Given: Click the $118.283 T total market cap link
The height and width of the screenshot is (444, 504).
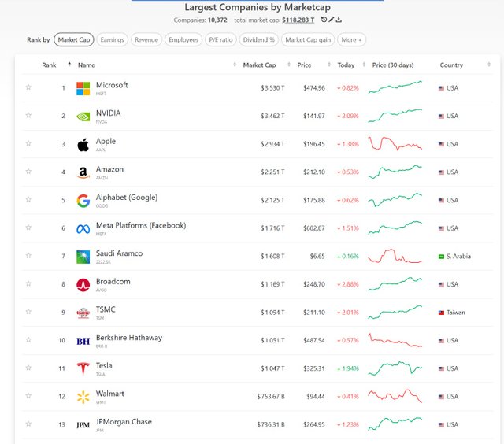Looking at the screenshot, I should tap(298, 20).
